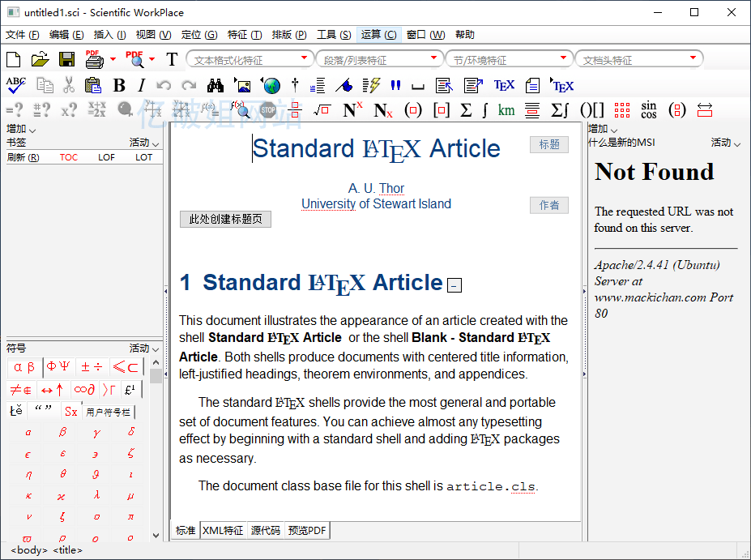Click the sin cos math name icon
751x560 pixels.
[649, 110]
